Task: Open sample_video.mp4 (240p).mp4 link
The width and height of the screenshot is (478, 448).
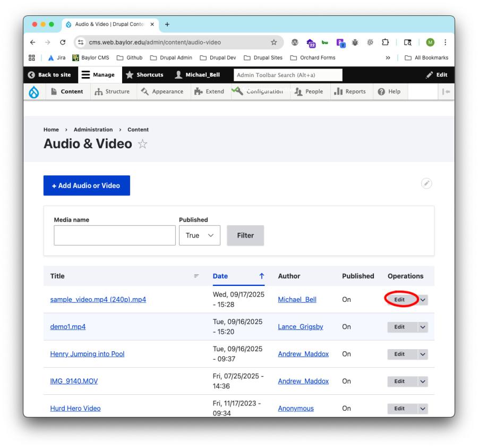Action: coord(98,300)
